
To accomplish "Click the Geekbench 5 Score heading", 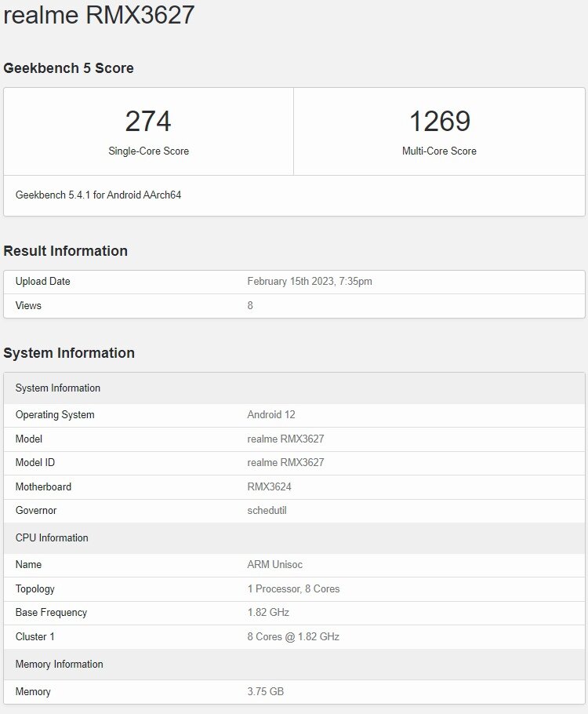I will click(x=68, y=68).
